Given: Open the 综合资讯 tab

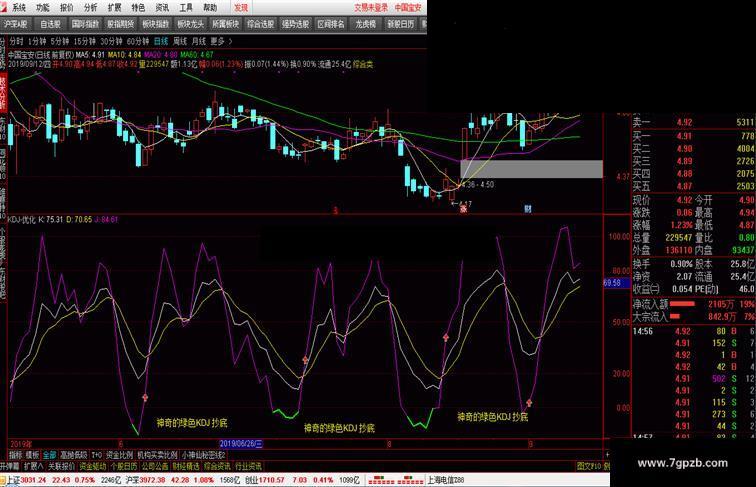Looking at the screenshot, I should pos(217,466).
